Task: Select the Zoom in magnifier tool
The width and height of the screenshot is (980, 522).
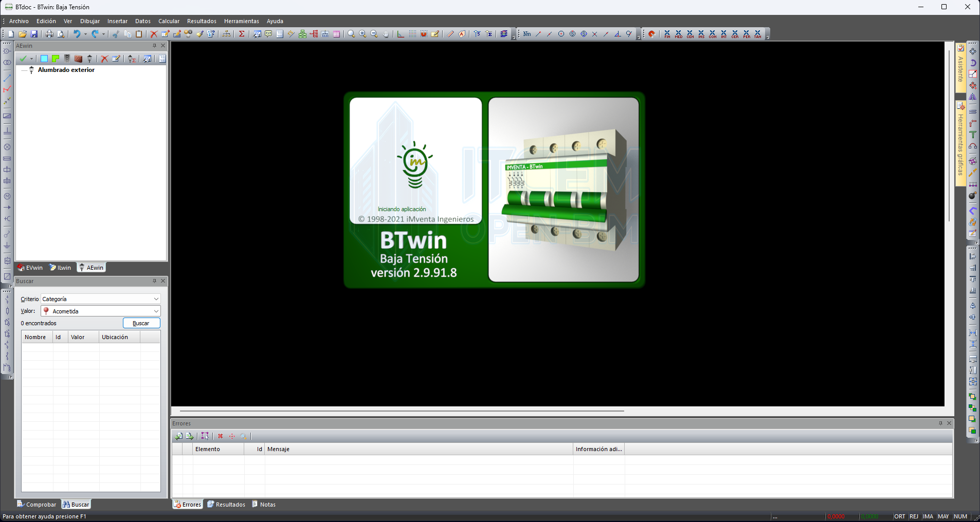Action: coord(362,34)
